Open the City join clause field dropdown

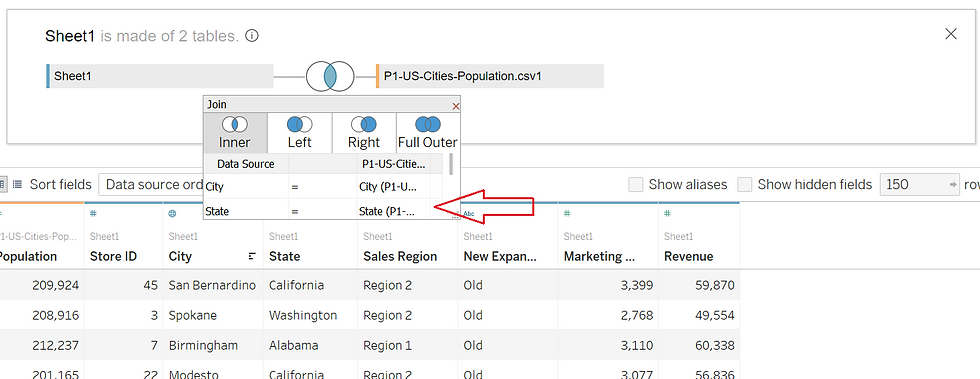[x=246, y=186]
